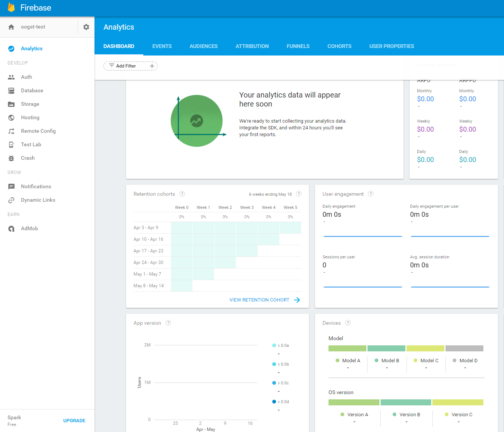Select Test Lab in sidebar

click(x=31, y=144)
